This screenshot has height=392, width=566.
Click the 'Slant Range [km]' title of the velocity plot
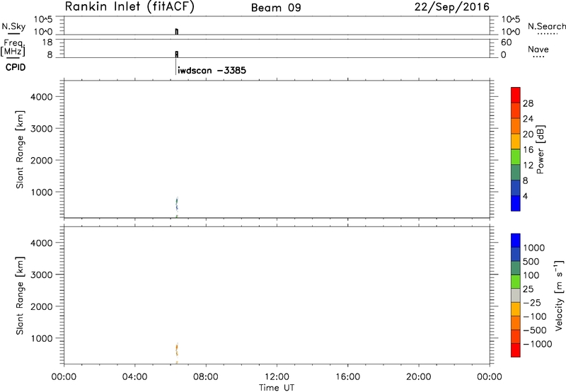(20, 296)
